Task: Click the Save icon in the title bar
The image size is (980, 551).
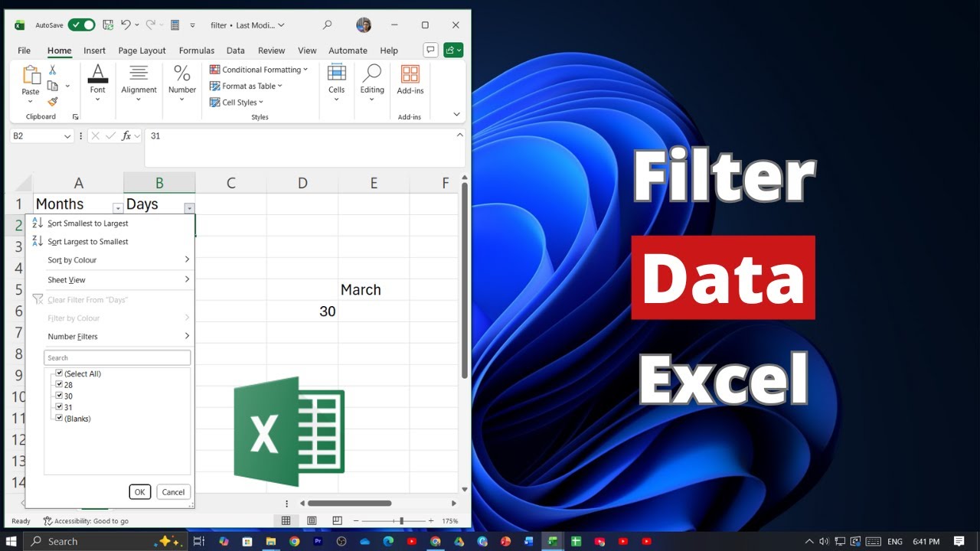Action: pos(108,25)
